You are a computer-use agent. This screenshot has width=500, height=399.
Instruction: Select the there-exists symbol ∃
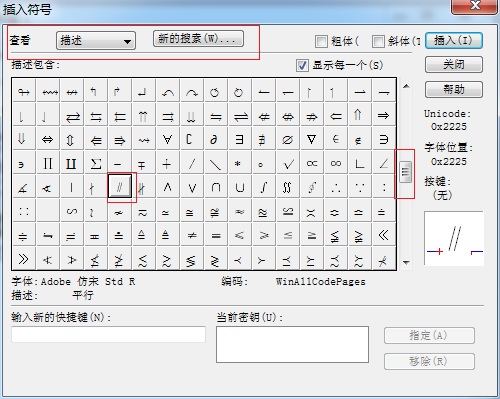pyautogui.click(x=239, y=139)
